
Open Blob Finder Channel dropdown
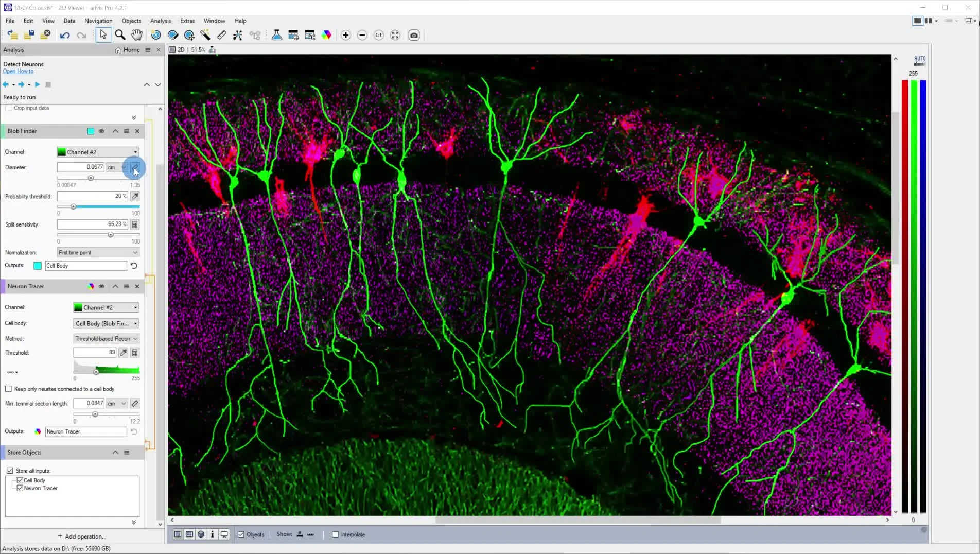pyautogui.click(x=98, y=152)
